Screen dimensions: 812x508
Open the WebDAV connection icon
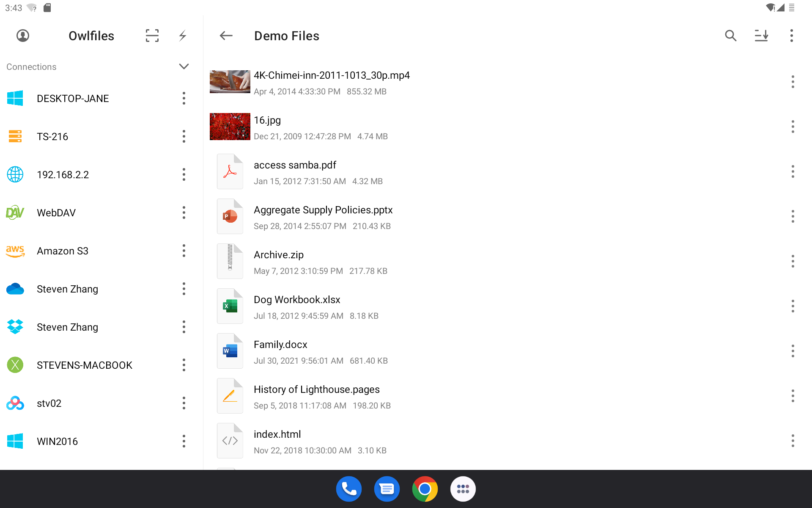pos(15,213)
